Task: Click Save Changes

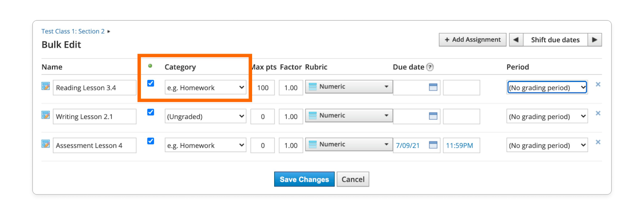Action: pos(304,179)
